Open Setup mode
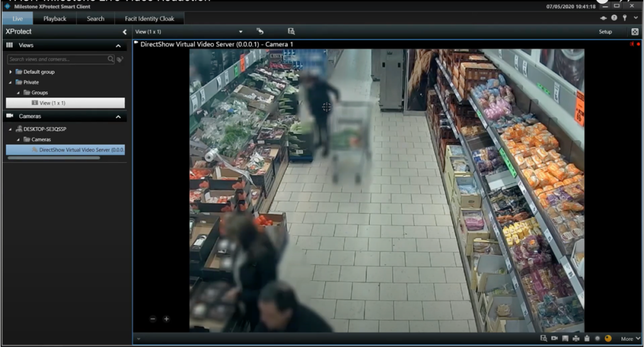644x347 pixels. coord(605,31)
